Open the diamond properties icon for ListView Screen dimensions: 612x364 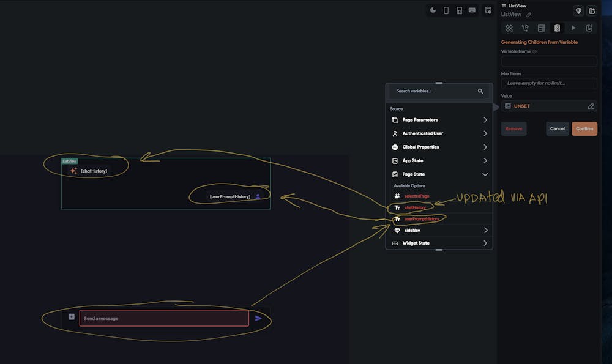[x=578, y=10]
